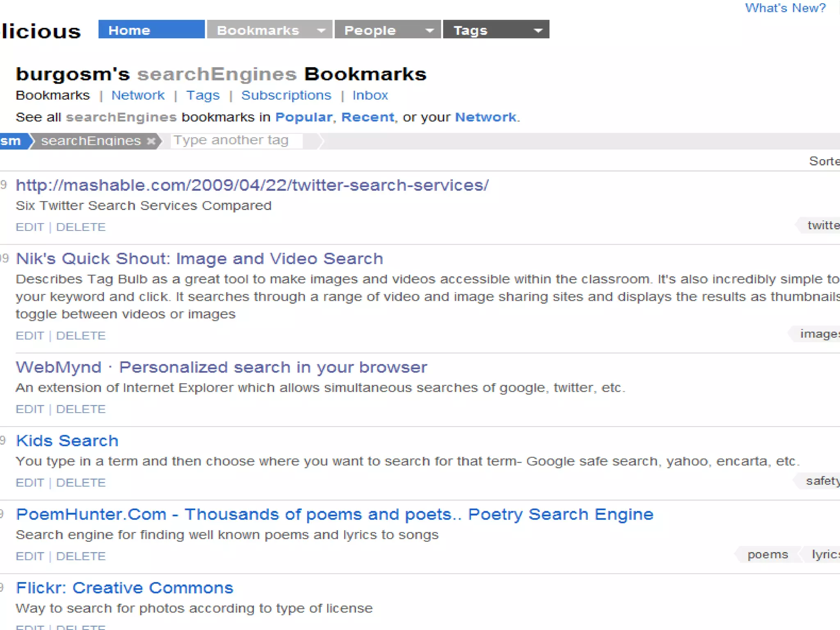Open the Flickr: Creative Commons bookmark
This screenshot has height=630, width=840.
point(125,588)
